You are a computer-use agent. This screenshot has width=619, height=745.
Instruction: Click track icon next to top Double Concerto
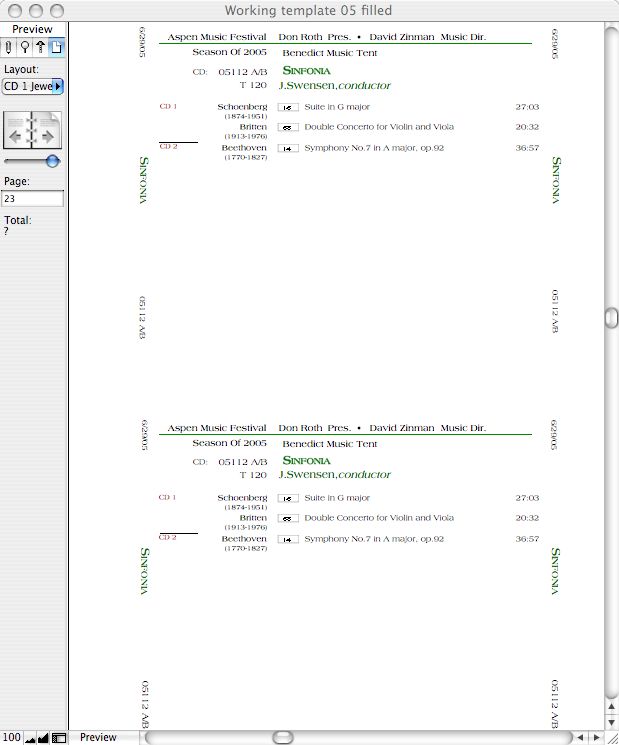tap(288, 128)
